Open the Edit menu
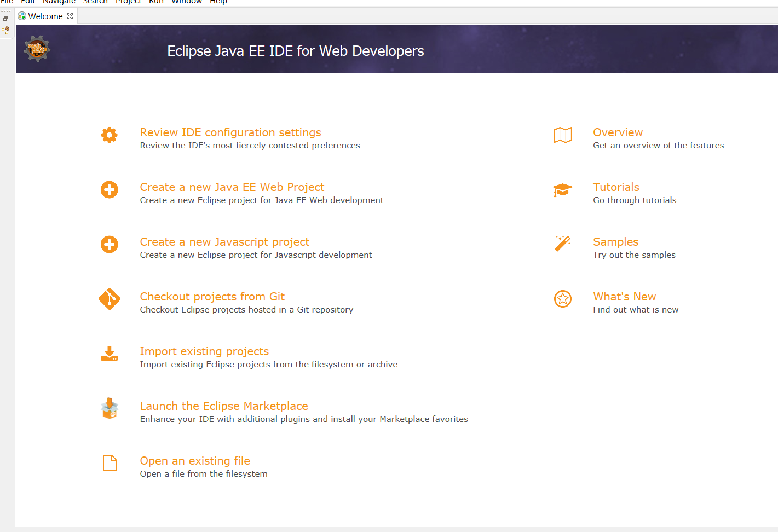Image resolution: width=778 pixels, height=532 pixels. [x=27, y=2]
